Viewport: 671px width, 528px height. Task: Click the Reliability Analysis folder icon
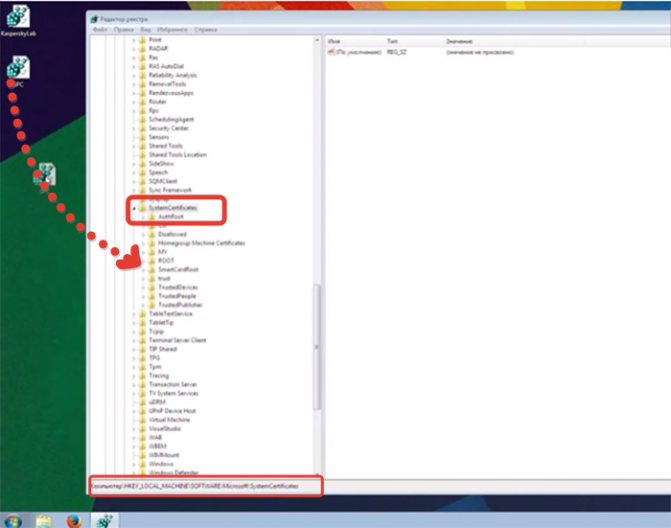tap(143, 75)
